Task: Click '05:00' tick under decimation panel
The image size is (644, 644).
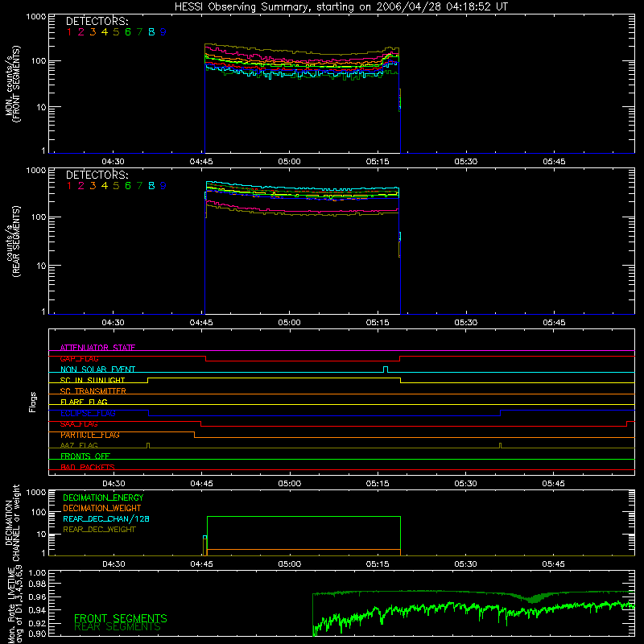Action: pos(289,564)
